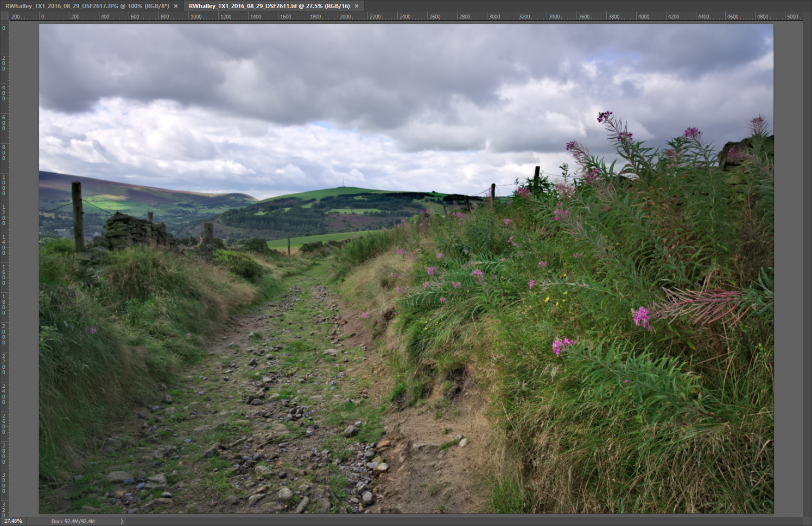Viewport: 812px width, 526px height.
Task: Click the mast on the distant hilltop
Action: tap(342, 183)
